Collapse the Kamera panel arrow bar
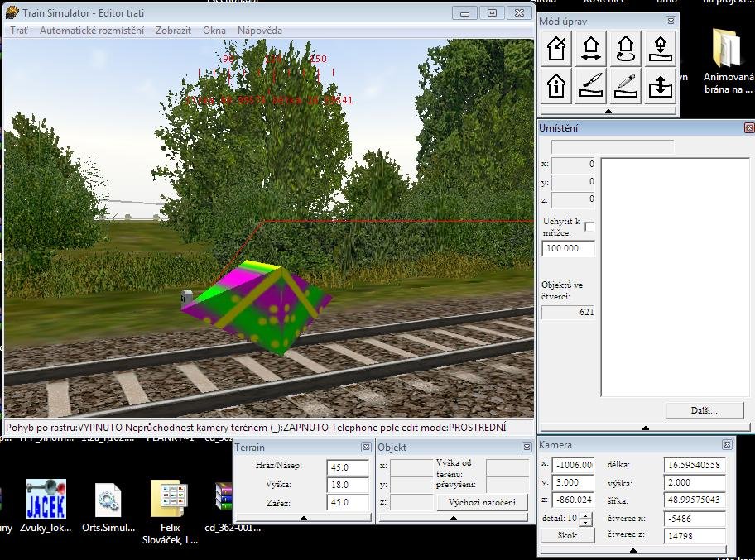 (633, 550)
